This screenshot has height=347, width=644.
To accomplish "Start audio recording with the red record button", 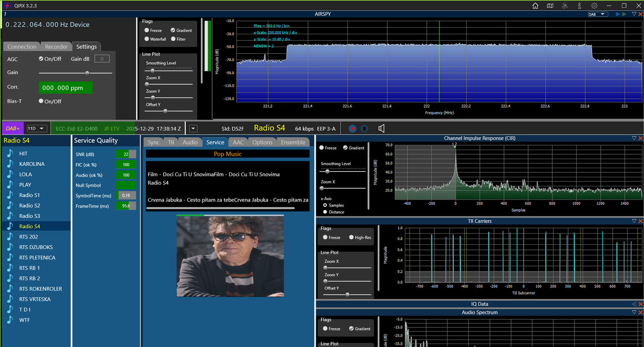I will tap(352, 128).
